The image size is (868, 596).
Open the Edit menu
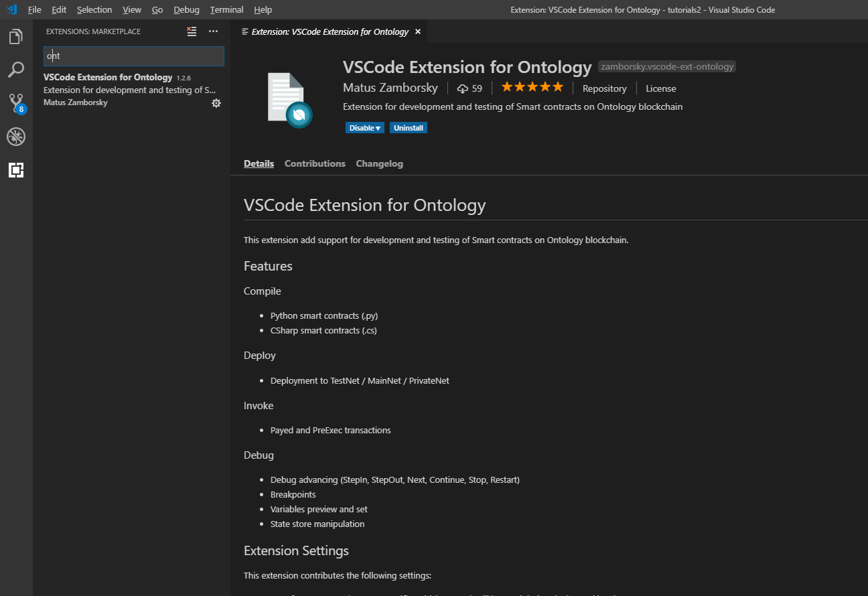(59, 10)
